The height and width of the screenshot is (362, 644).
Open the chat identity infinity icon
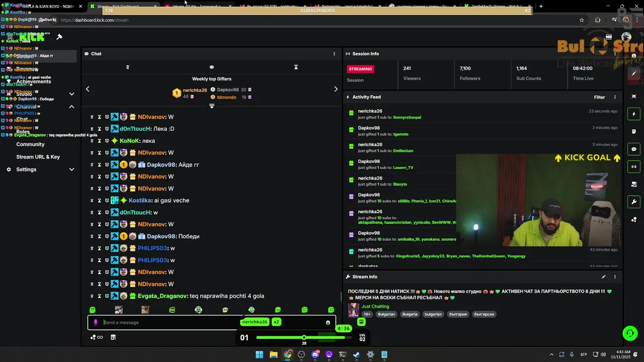point(97,337)
